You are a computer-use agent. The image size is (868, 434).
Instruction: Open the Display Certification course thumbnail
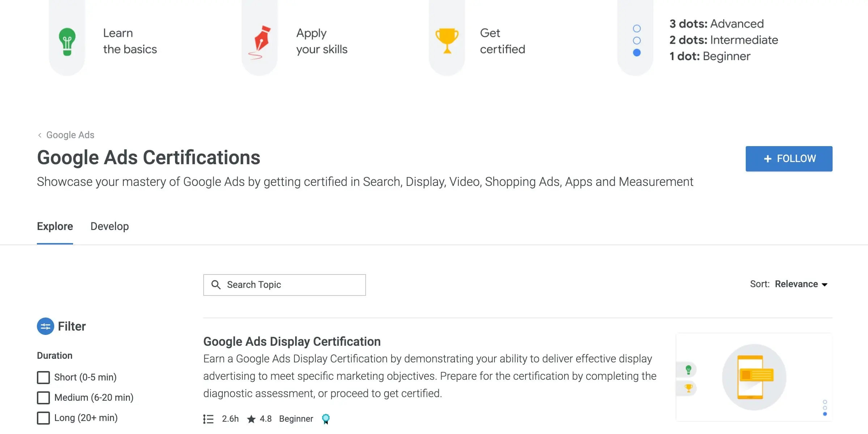point(754,377)
